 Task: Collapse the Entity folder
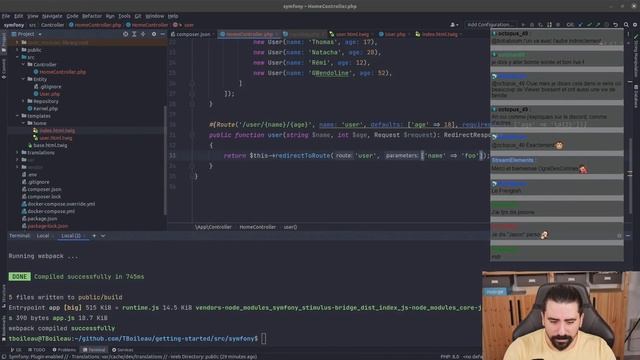pos(24,79)
